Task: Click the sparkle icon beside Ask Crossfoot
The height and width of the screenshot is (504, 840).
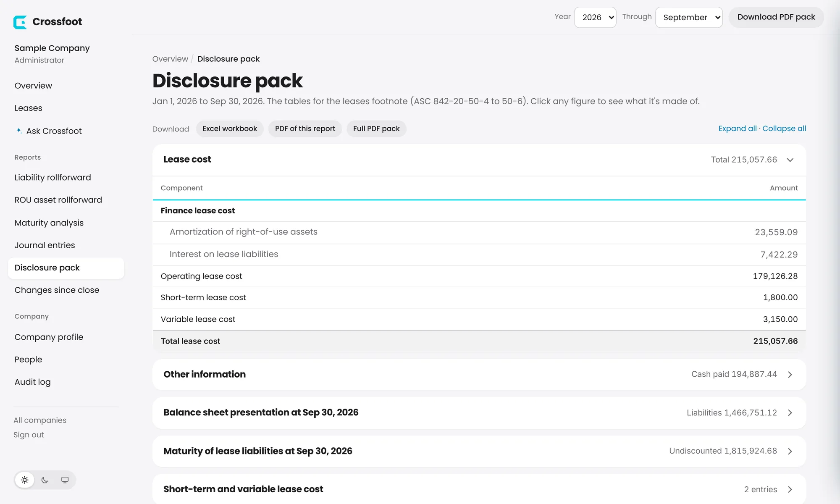Action: pos(19,131)
